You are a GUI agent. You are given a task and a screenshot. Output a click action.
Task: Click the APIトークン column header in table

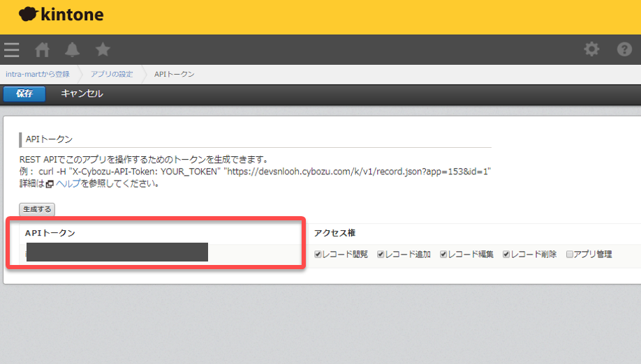coord(50,233)
